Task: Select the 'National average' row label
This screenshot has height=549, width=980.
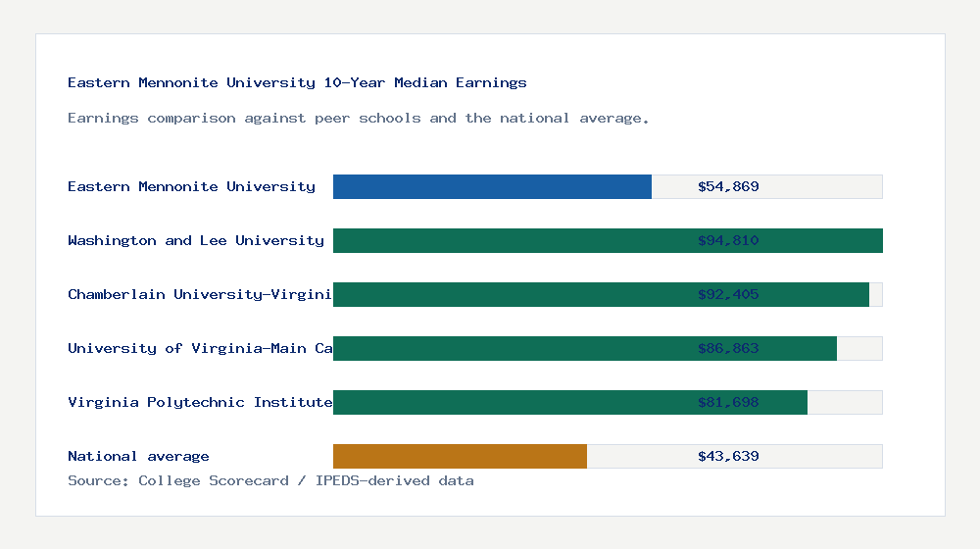Action: 138,457
